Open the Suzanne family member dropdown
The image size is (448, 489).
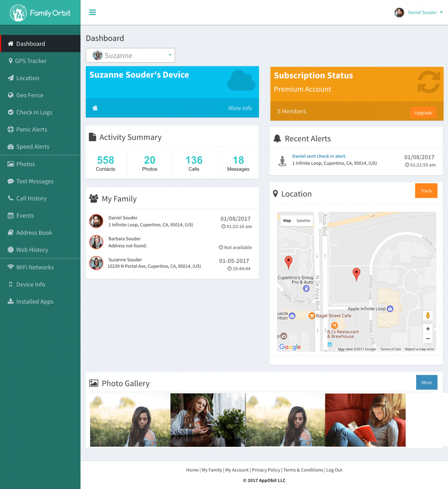(130, 55)
